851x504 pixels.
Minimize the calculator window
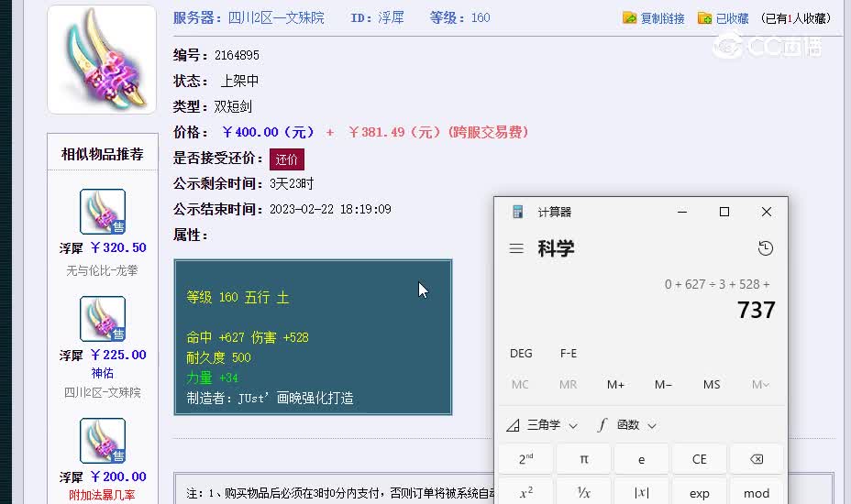tap(682, 212)
